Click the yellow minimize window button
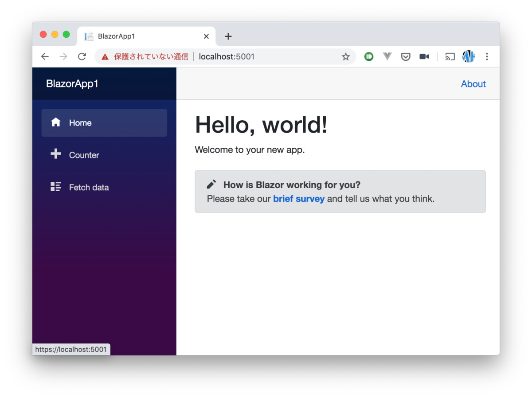This screenshot has width=532, height=398. (55, 35)
